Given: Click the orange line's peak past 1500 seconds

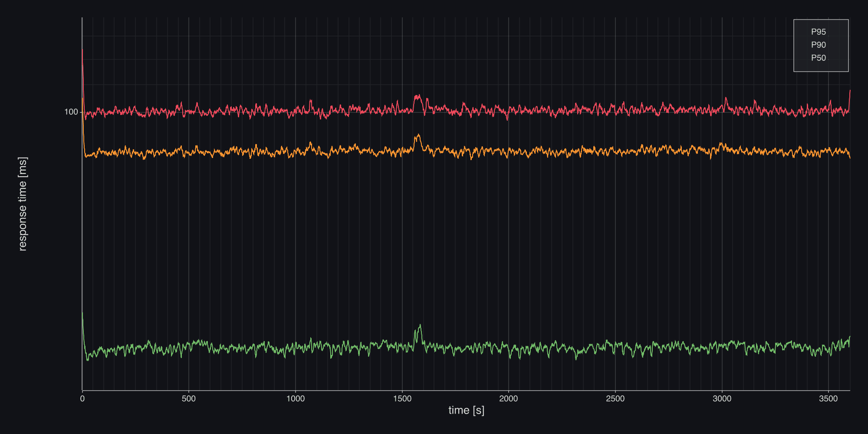Looking at the screenshot, I should coord(418,135).
